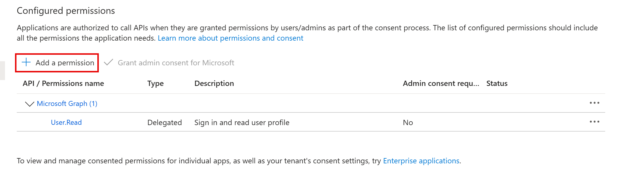Click the Type column header

[155, 84]
